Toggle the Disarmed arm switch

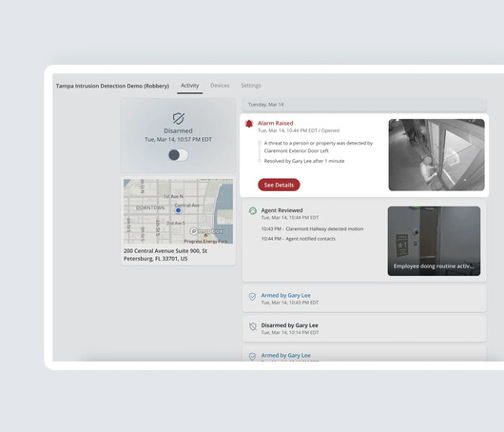click(179, 155)
